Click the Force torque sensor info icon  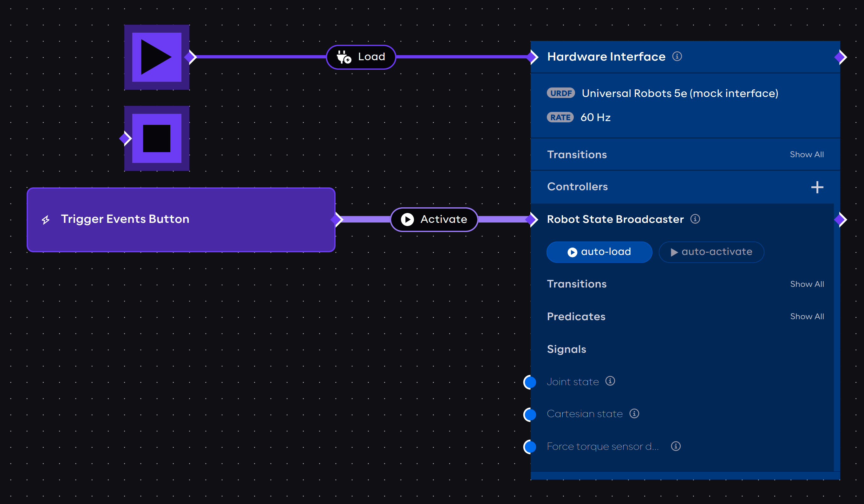676,446
